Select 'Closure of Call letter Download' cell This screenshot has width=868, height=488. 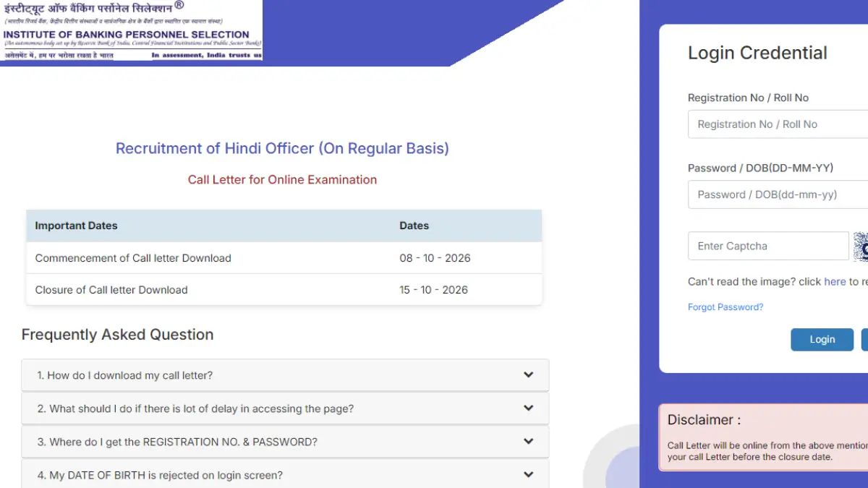pyautogui.click(x=111, y=290)
